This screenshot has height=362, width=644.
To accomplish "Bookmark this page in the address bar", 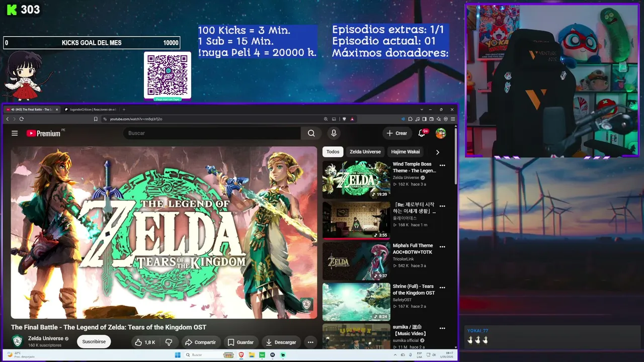I will [96, 119].
